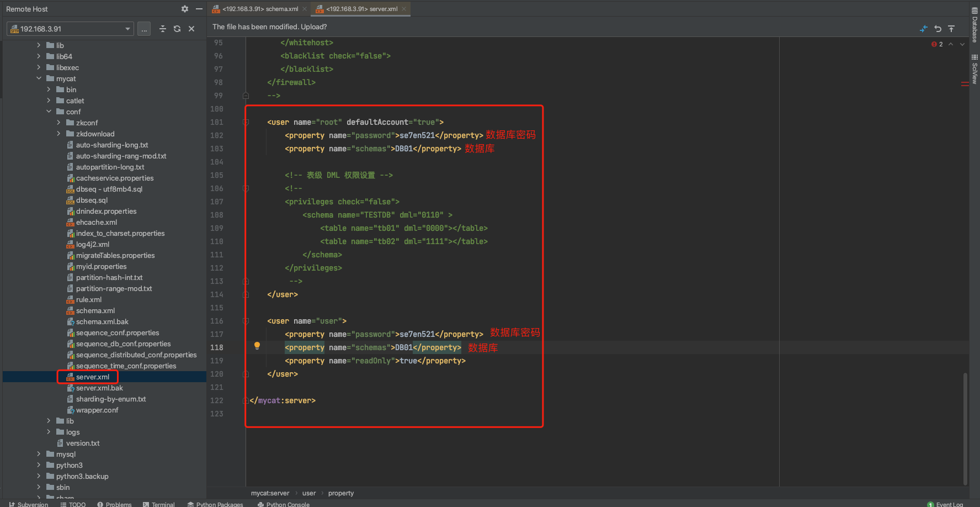Image resolution: width=980 pixels, height=507 pixels.
Task: Open Remote Host settings gear
Action: click(184, 9)
